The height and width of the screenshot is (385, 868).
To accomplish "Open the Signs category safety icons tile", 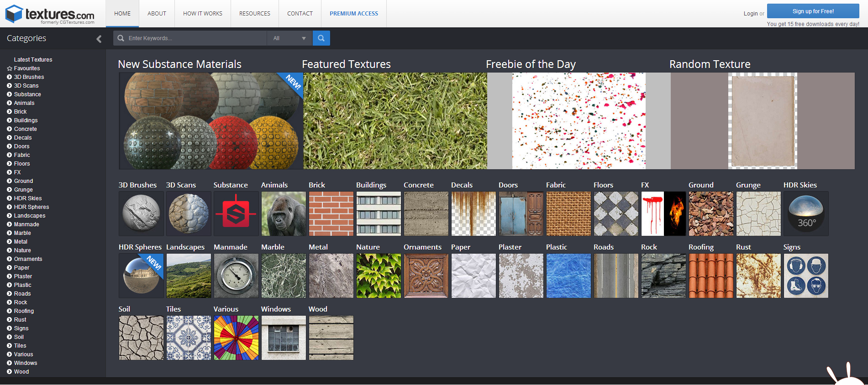I will pyautogui.click(x=806, y=276).
